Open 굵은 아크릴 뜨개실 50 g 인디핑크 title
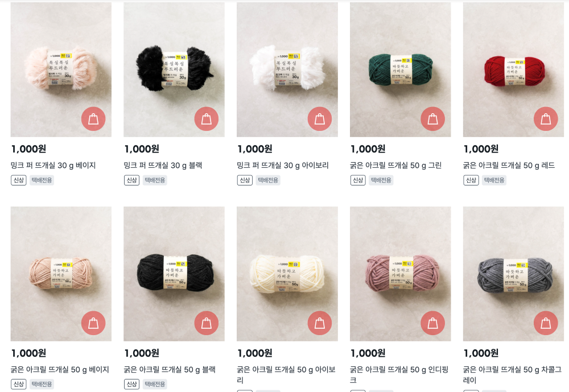Viewport: 569px width, 392px height. click(x=399, y=374)
